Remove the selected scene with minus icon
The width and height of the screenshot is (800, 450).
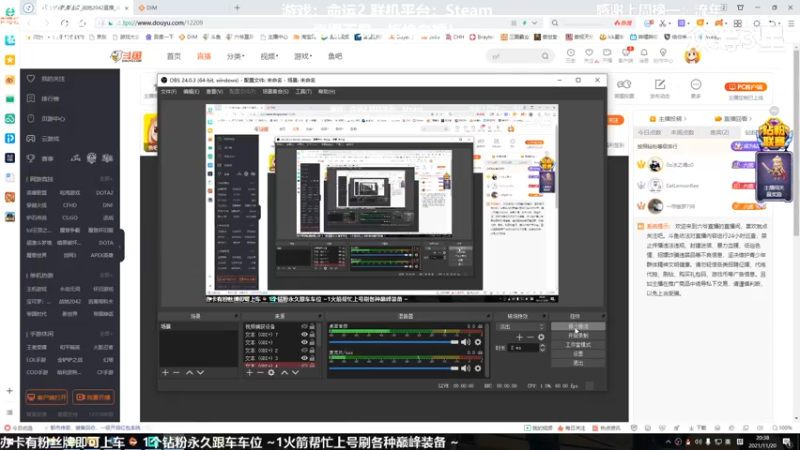click(176, 373)
